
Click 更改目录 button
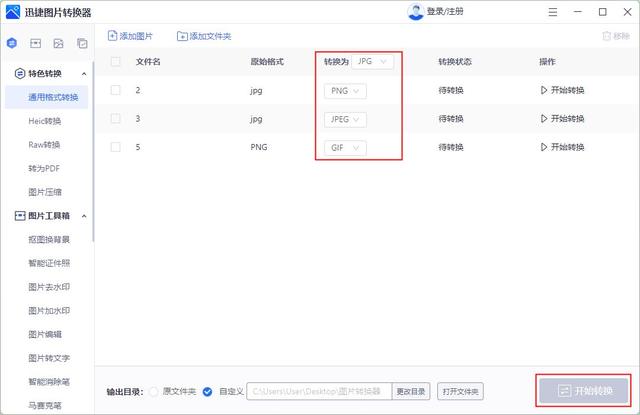[411, 391]
